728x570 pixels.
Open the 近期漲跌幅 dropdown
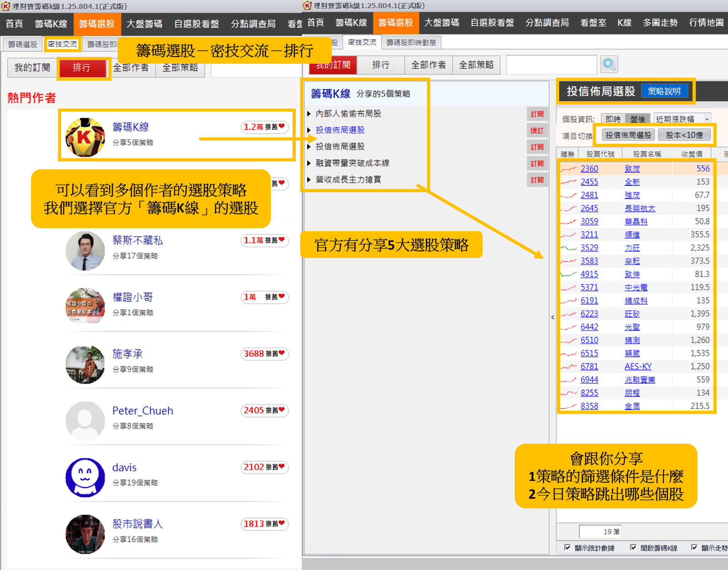click(682, 119)
